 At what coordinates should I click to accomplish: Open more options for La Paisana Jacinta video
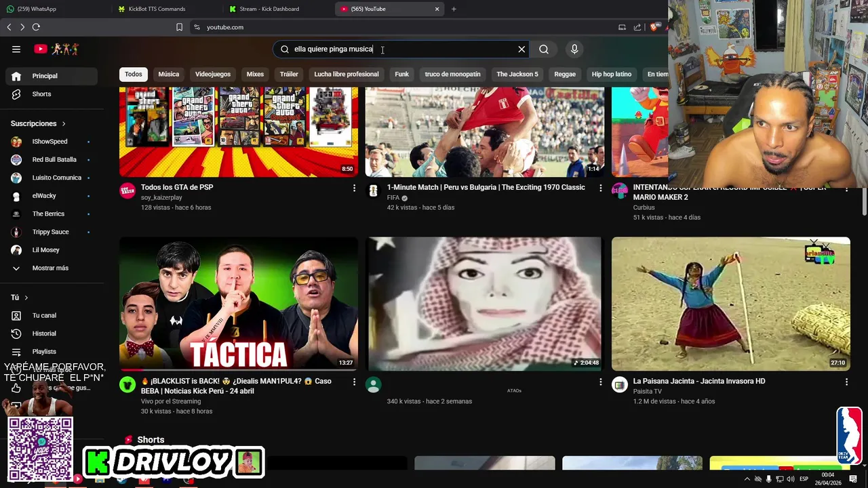pyautogui.click(x=846, y=382)
